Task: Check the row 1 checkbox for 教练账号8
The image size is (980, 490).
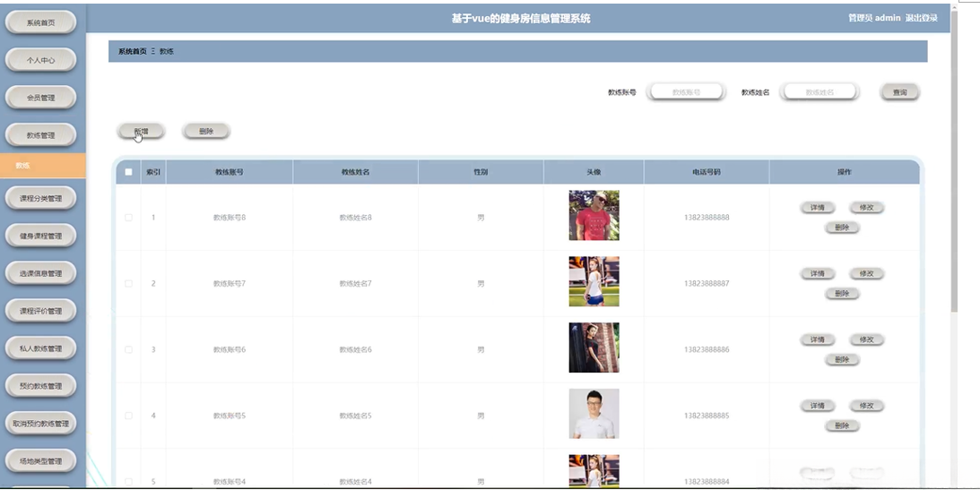Action: click(x=129, y=217)
